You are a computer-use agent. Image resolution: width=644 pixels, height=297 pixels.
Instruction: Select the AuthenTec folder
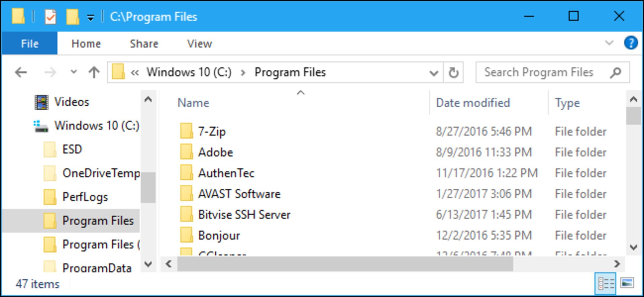point(226,173)
